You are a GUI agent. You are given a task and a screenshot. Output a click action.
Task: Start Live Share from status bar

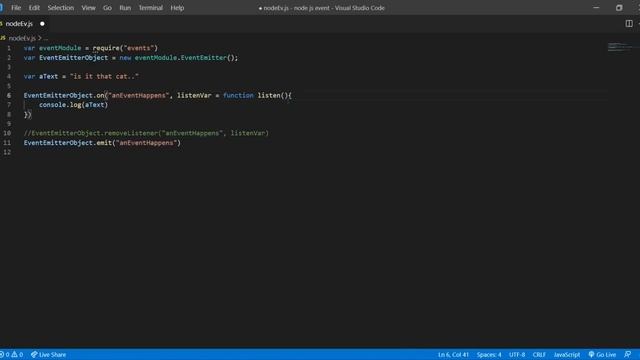click(49, 355)
